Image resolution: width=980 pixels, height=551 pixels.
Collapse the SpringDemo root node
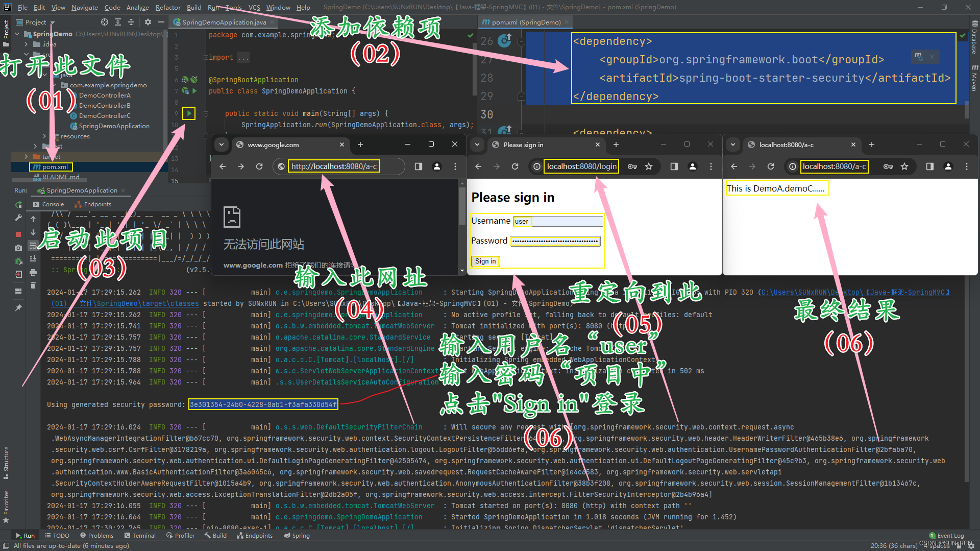(x=17, y=34)
